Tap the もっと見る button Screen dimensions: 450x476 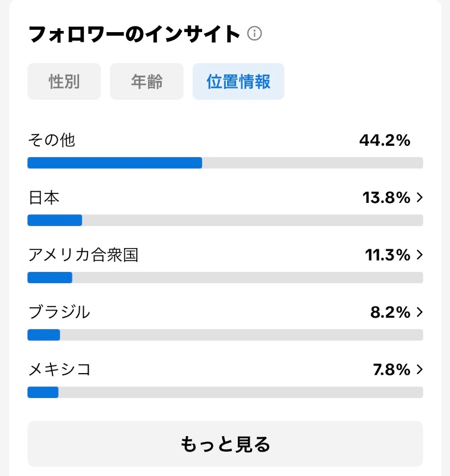coord(225,444)
